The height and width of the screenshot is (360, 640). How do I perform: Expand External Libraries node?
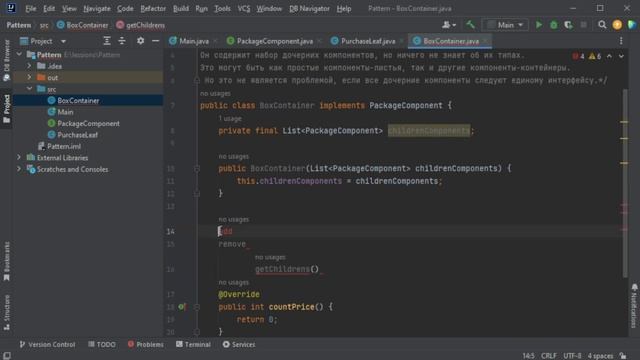tap(19, 157)
